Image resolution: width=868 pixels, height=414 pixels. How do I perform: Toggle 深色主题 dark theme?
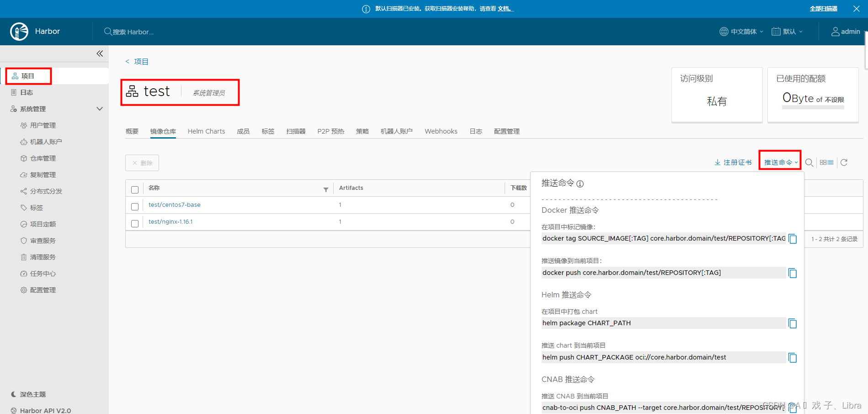(x=28, y=394)
